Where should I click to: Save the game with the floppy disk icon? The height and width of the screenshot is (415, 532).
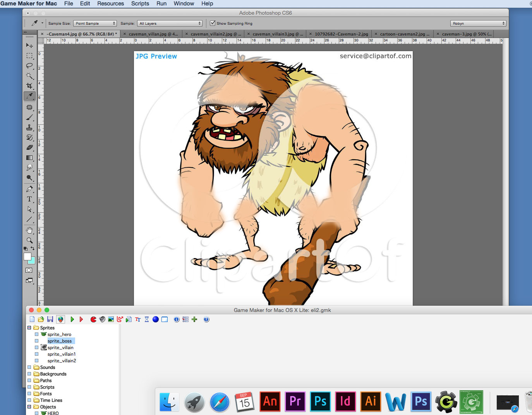(x=50, y=319)
